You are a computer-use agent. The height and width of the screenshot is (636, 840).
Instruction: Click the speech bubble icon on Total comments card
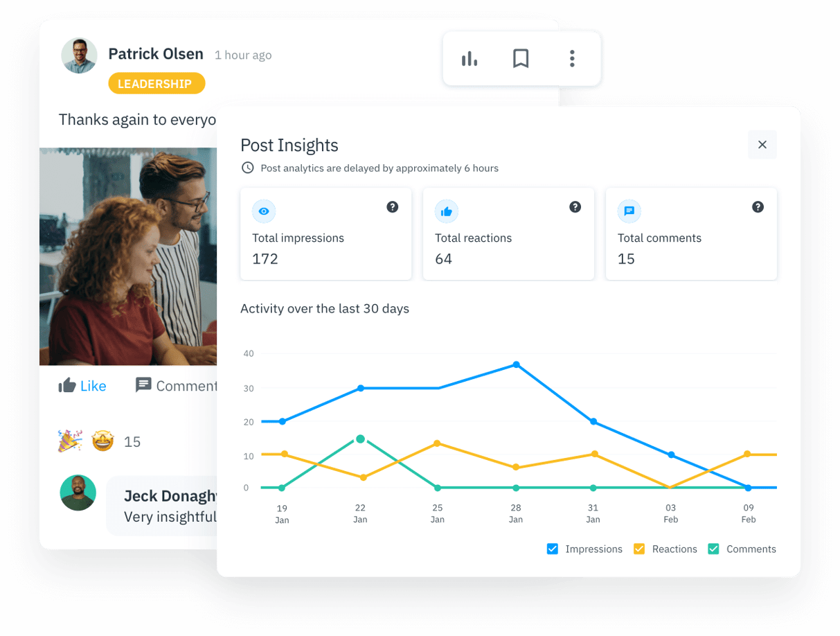point(629,211)
